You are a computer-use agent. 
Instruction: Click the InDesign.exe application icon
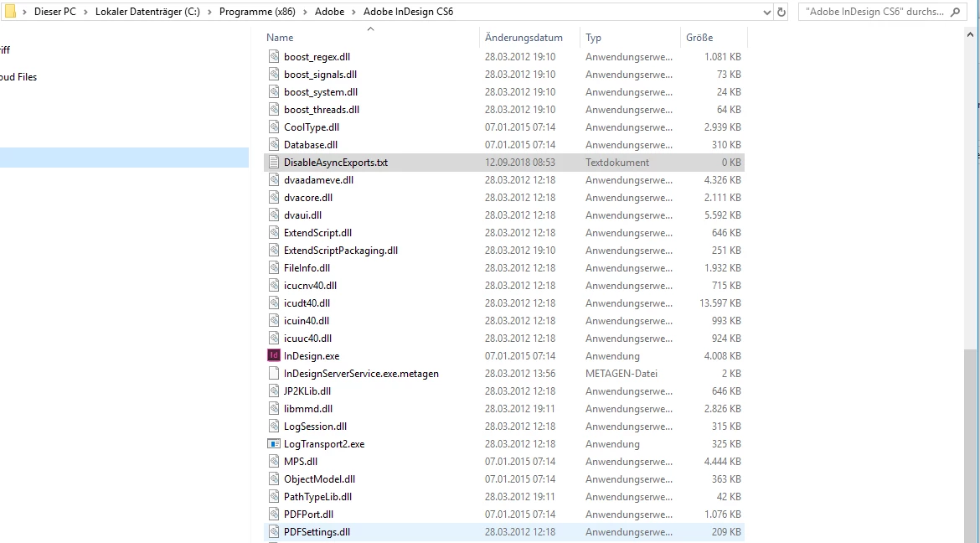click(274, 355)
